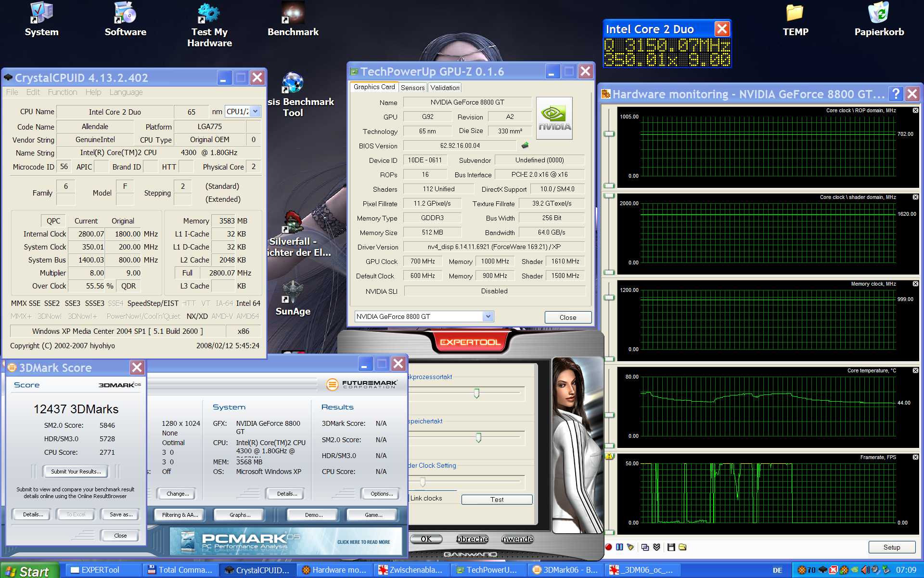Click the CrystalCPUID taskbar button
The image size is (924, 578).
click(258, 570)
